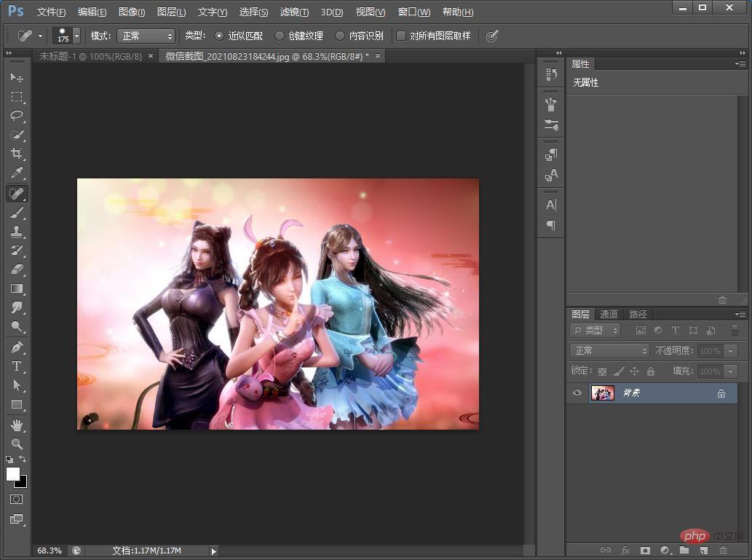Open the 文件 menu
This screenshot has width=752, height=560.
pos(51,12)
